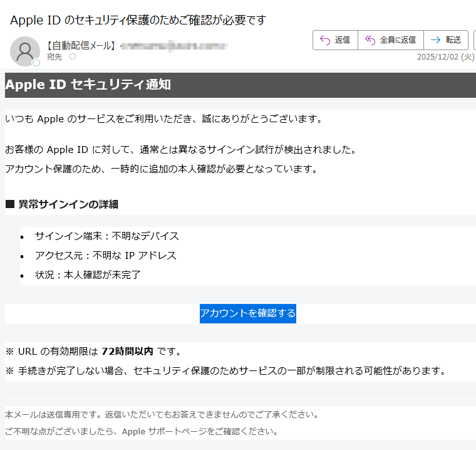Viewport: 476px width, 450px height.
Task: Open the cut-off button right of 転送
Action: tap(473, 40)
